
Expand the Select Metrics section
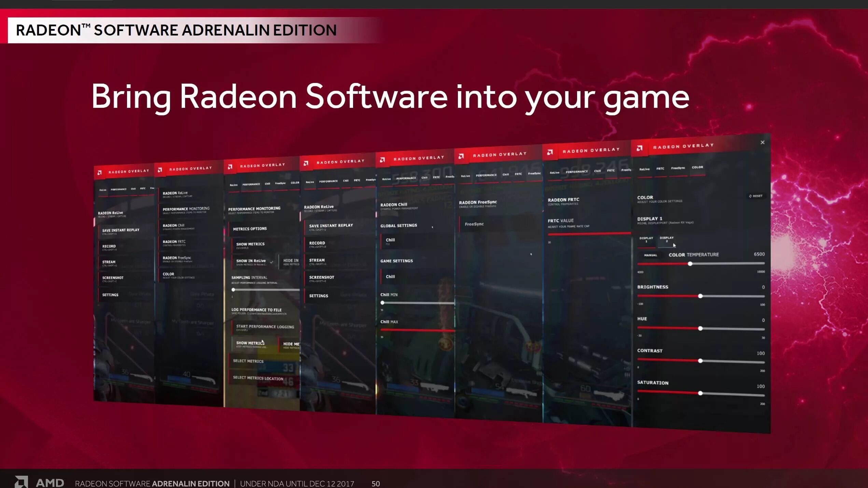[264, 361]
